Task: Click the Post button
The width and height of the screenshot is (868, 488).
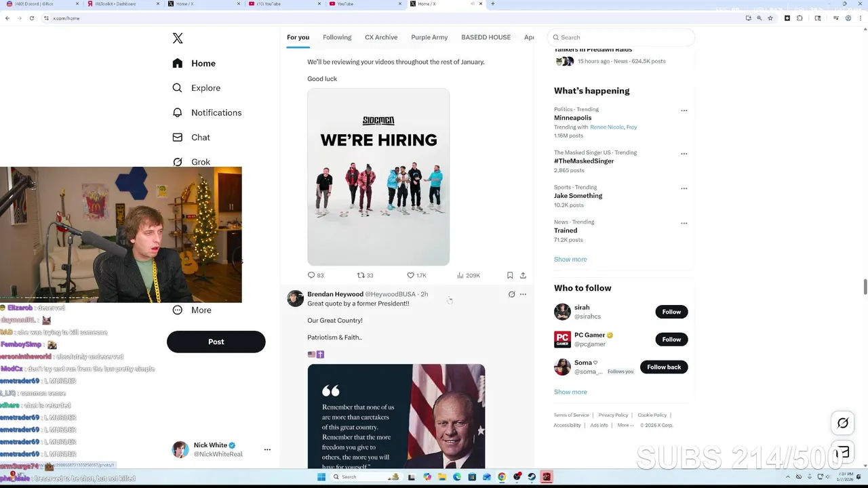Action: [216, 342]
